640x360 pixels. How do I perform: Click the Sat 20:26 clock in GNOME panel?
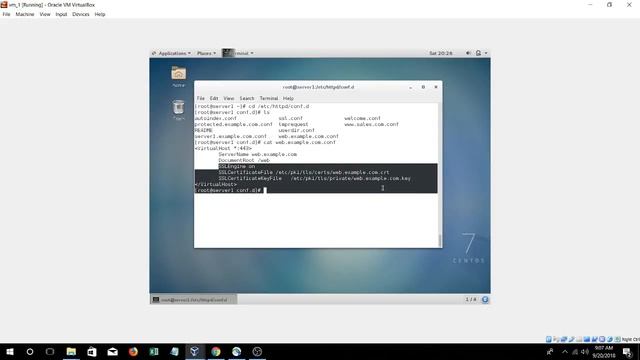point(441,53)
